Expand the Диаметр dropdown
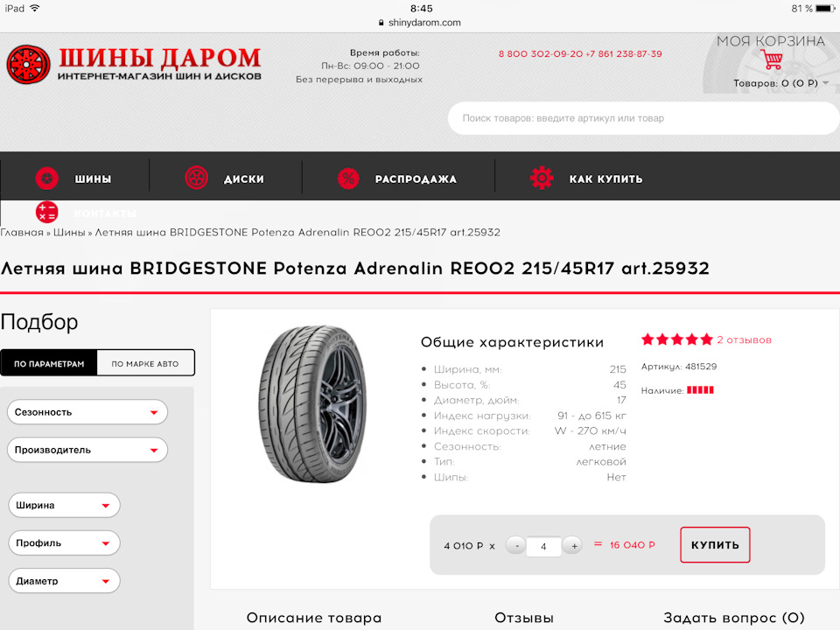840x630 pixels. (64, 581)
